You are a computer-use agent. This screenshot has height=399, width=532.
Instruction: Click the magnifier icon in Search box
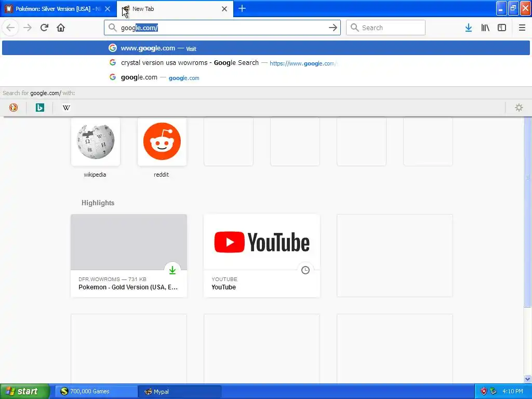tap(354, 28)
